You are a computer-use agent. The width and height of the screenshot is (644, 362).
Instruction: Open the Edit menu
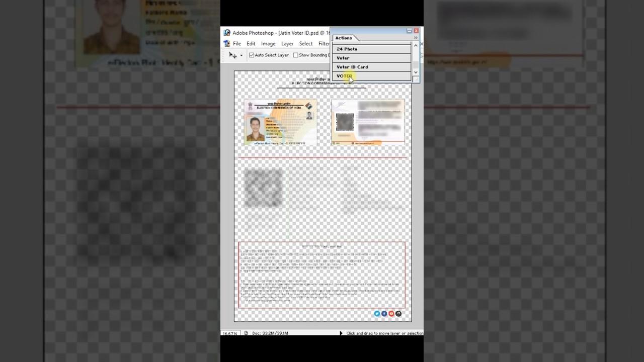click(251, 44)
